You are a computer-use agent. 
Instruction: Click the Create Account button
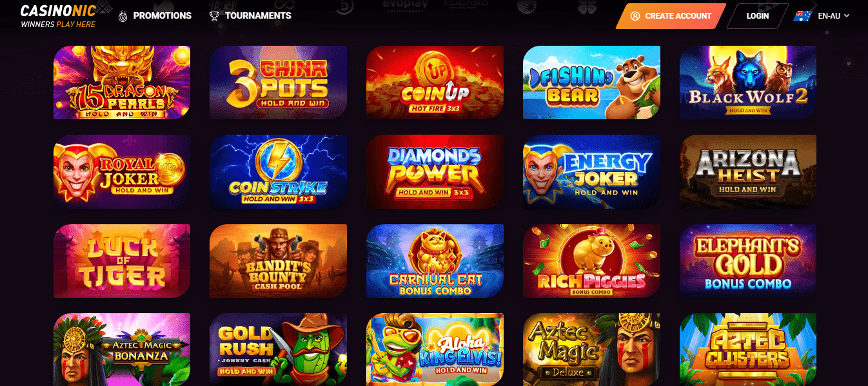point(671,16)
